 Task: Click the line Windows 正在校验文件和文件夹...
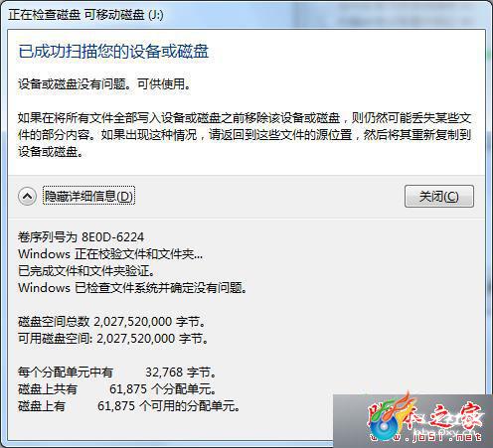pyautogui.click(x=110, y=254)
